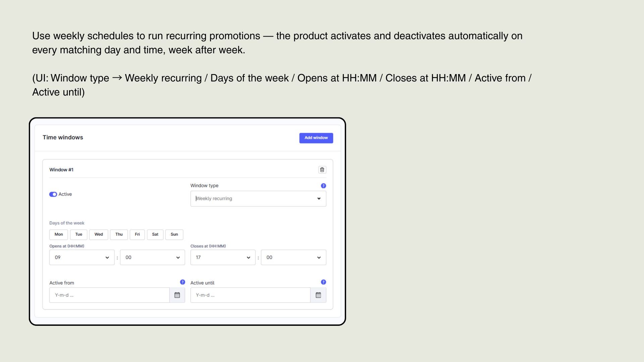Image resolution: width=644 pixels, height=362 pixels.
Task: Open the Active until help icon
Action: pyautogui.click(x=323, y=282)
